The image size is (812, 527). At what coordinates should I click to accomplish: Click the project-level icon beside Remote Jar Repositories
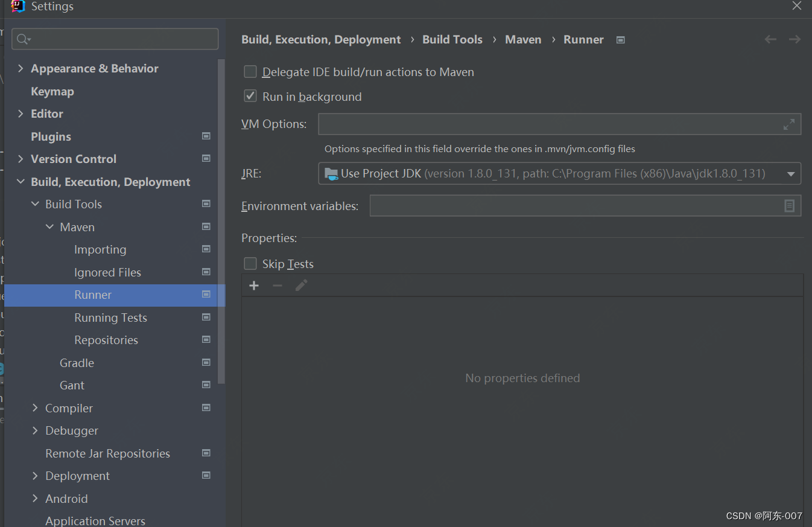click(x=206, y=453)
